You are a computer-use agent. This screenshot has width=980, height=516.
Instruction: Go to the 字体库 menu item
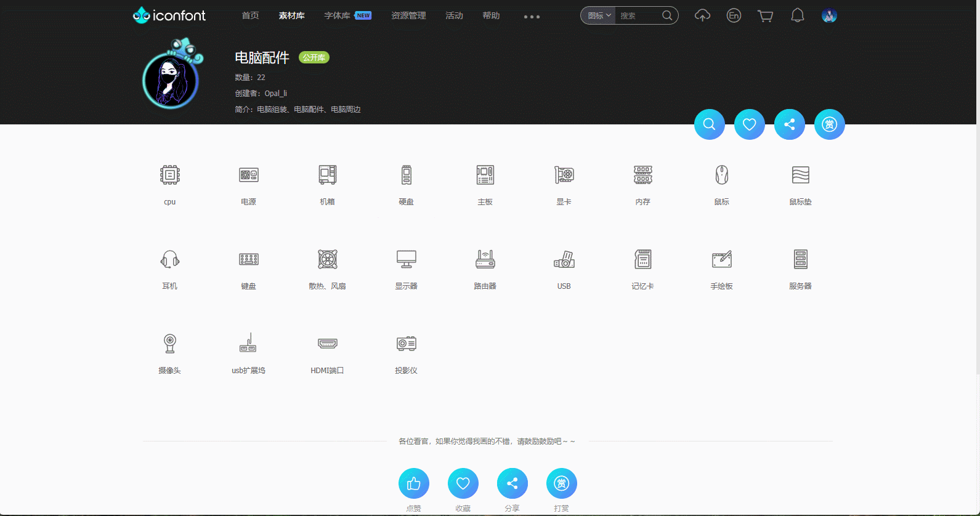pos(338,16)
